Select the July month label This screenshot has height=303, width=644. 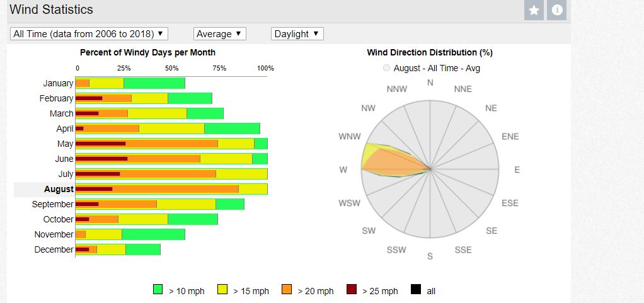pyautogui.click(x=66, y=174)
